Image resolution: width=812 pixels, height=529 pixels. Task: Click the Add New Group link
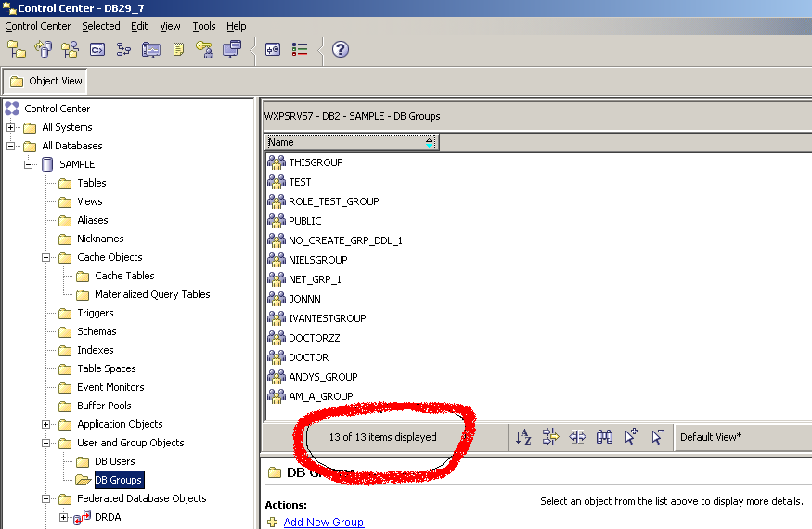pos(324,522)
